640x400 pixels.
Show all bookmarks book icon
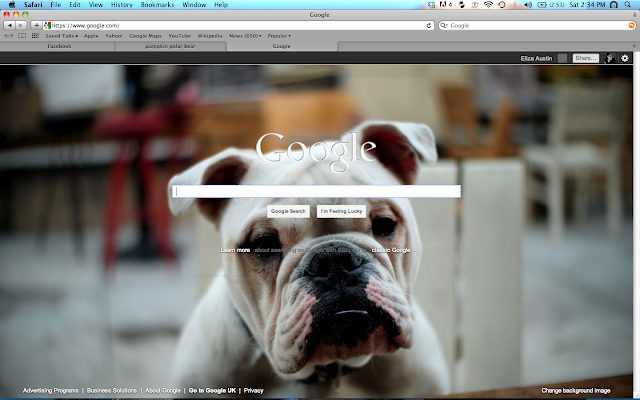pos(22,36)
